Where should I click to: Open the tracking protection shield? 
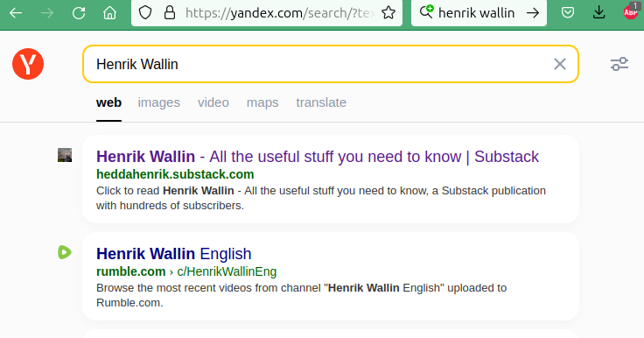point(145,13)
